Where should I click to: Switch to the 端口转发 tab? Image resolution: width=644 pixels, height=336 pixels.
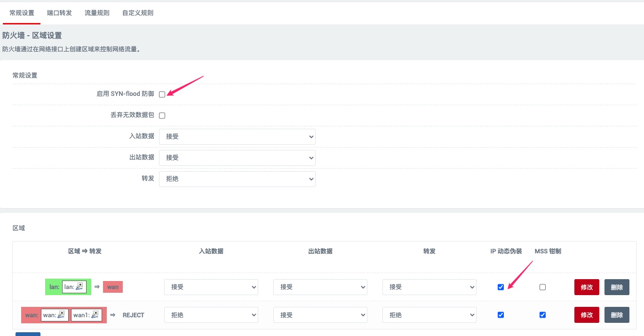click(x=59, y=13)
